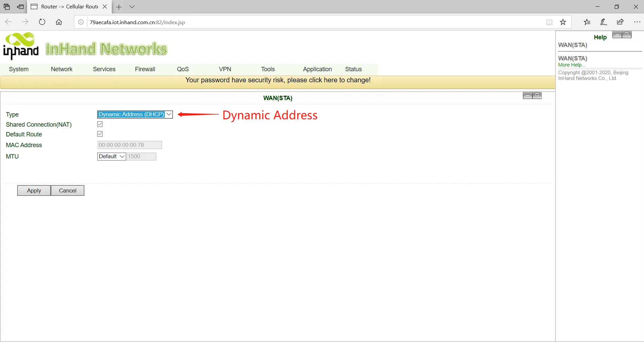Maximize the Help panel

[627, 34]
